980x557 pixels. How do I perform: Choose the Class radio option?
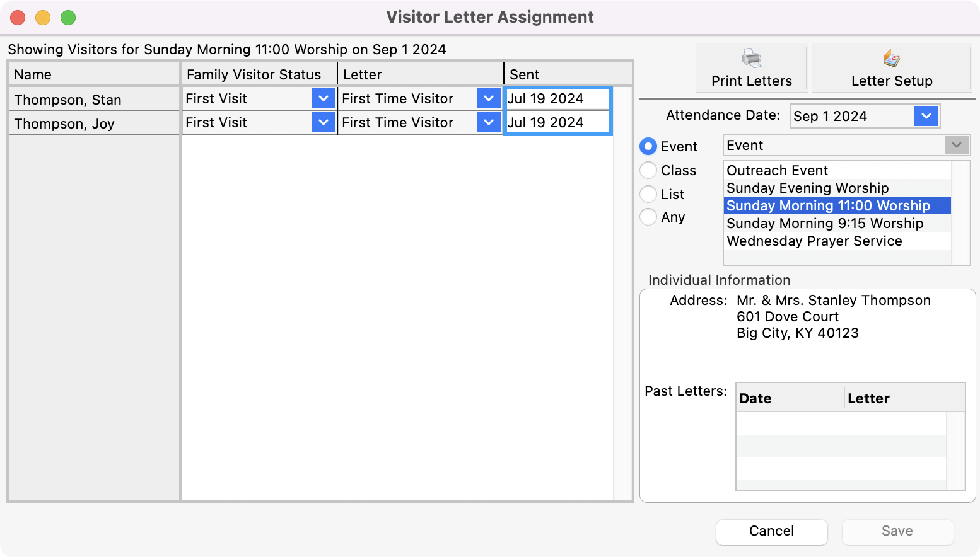(x=648, y=170)
